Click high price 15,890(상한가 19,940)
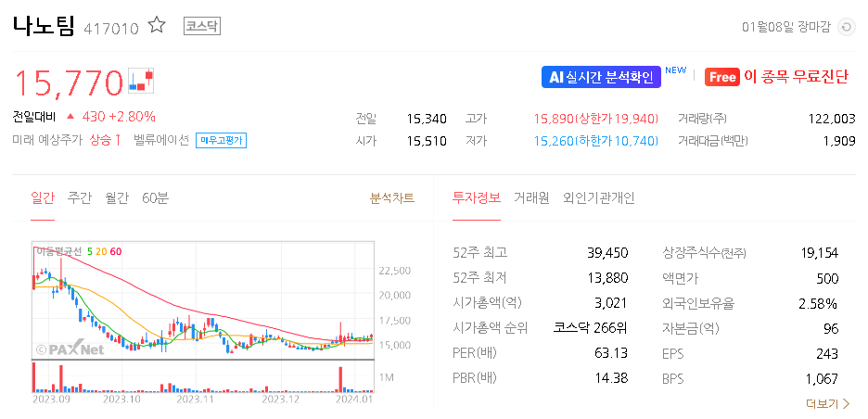 pos(596,119)
